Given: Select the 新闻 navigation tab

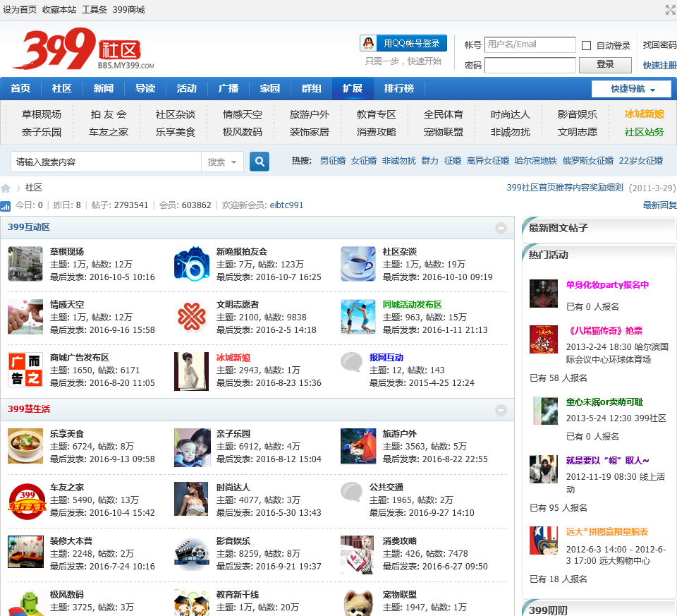Looking at the screenshot, I should (x=104, y=89).
